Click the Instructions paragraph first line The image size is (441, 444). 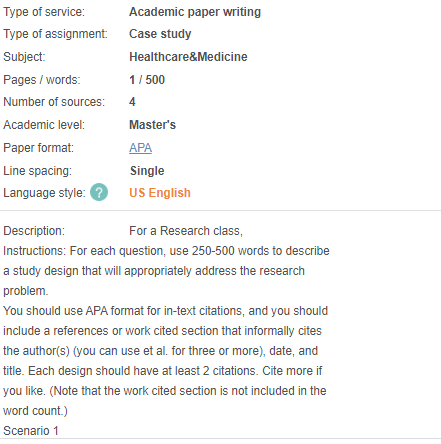coord(166,251)
